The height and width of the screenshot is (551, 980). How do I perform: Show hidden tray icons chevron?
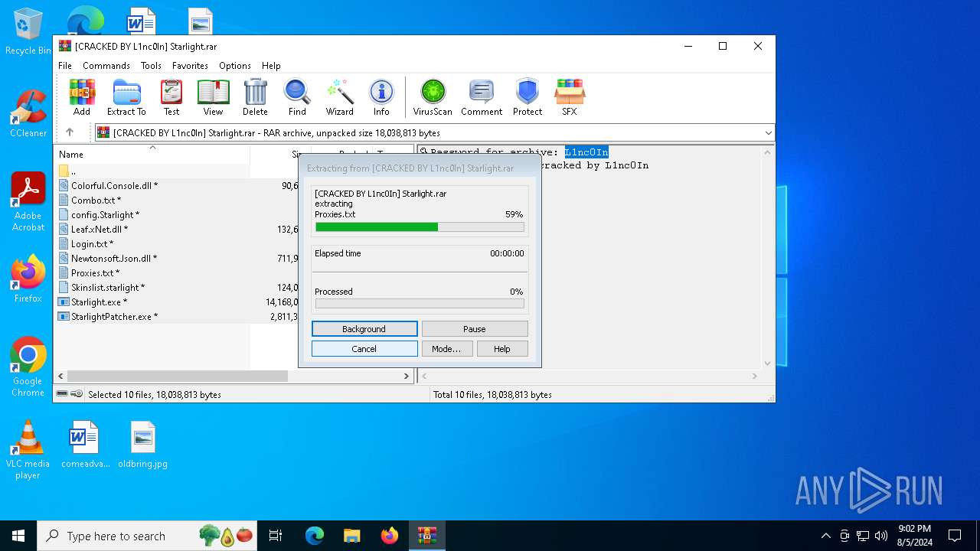825,536
